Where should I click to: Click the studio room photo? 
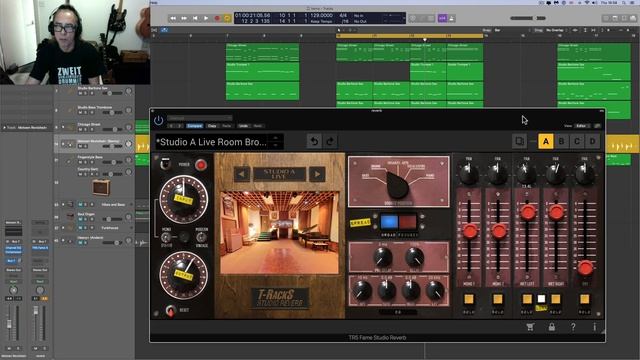coord(280,233)
